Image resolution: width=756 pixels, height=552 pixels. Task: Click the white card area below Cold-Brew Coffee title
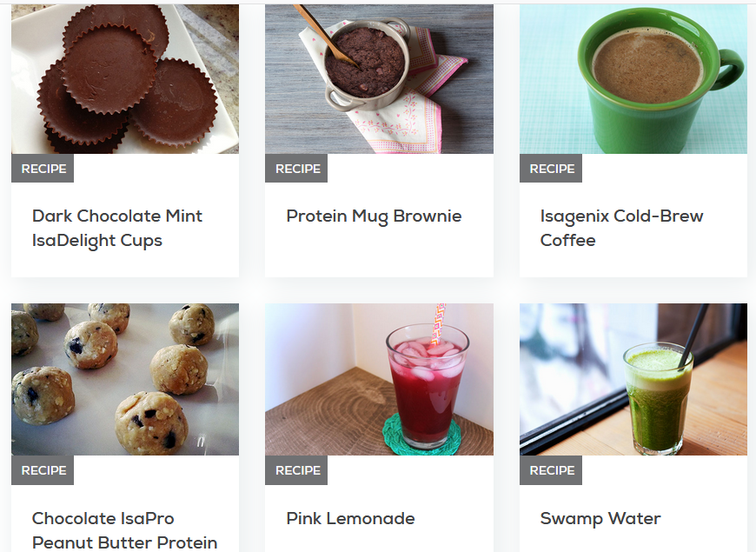633,264
